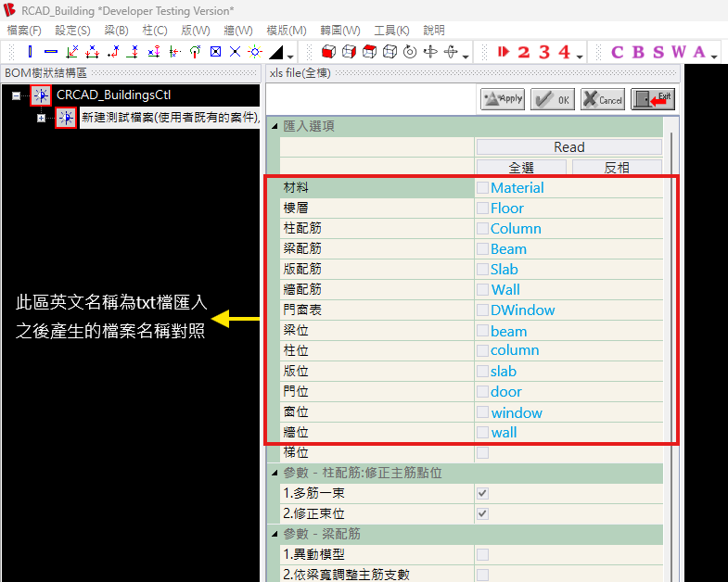Tick the 樓層 Floor checkbox
Image resolution: width=728 pixels, height=582 pixels.
click(483, 208)
